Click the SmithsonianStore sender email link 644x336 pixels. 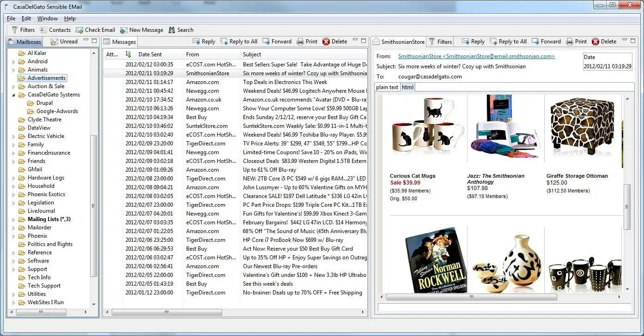(x=477, y=56)
